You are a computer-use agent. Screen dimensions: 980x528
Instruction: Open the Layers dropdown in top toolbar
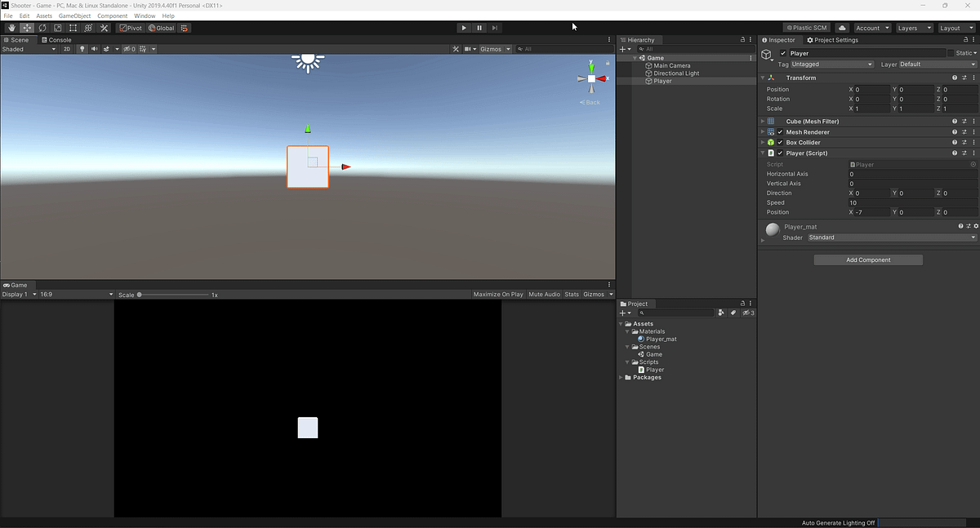tap(913, 28)
